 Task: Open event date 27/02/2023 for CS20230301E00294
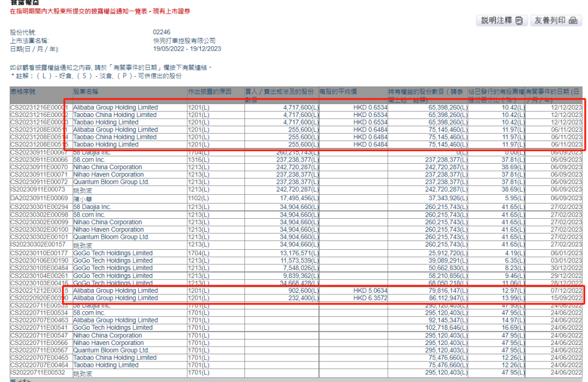[566, 207]
